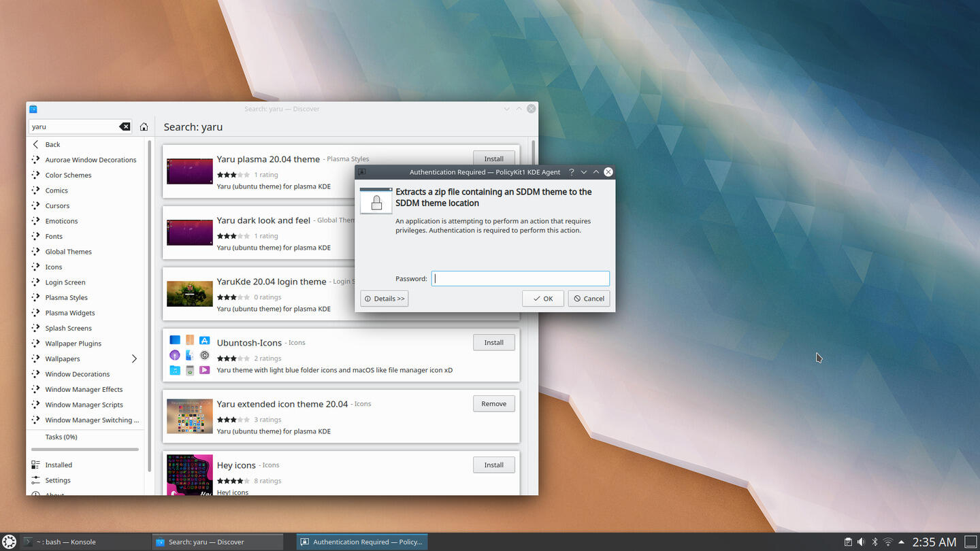Open the Yaru plasma 20.04 theme thumbnail
The height and width of the screenshot is (551, 980).
click(x=190, y=171)
